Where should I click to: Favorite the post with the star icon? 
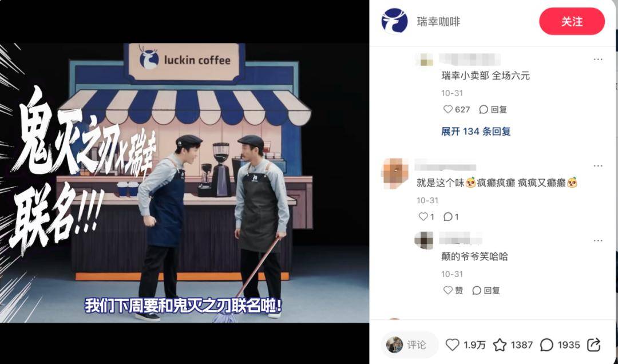[500, 345]
